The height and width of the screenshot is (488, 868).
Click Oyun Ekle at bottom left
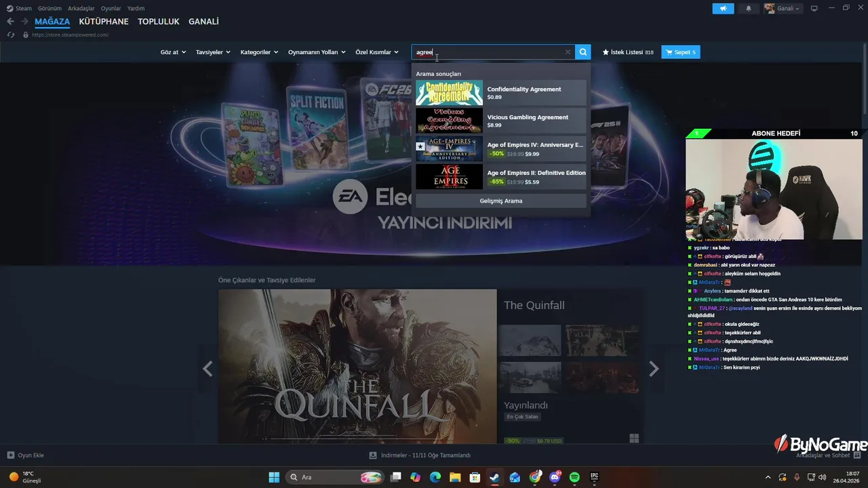pos(26,455)
